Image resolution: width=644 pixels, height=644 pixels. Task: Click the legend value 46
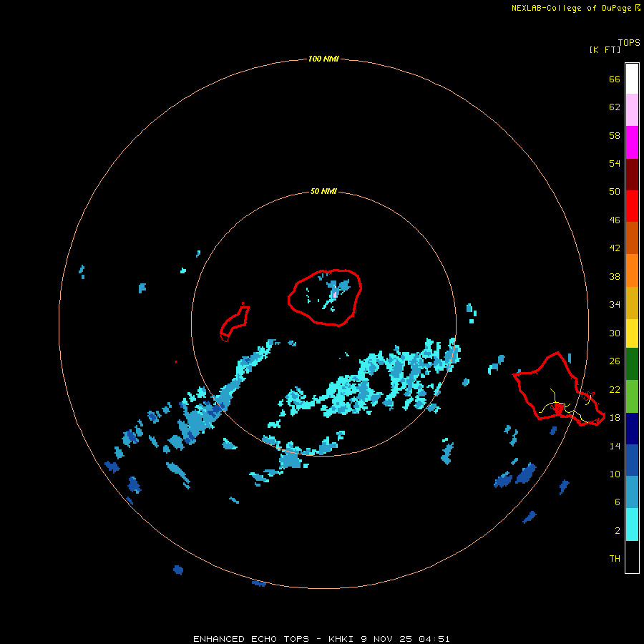615,220
